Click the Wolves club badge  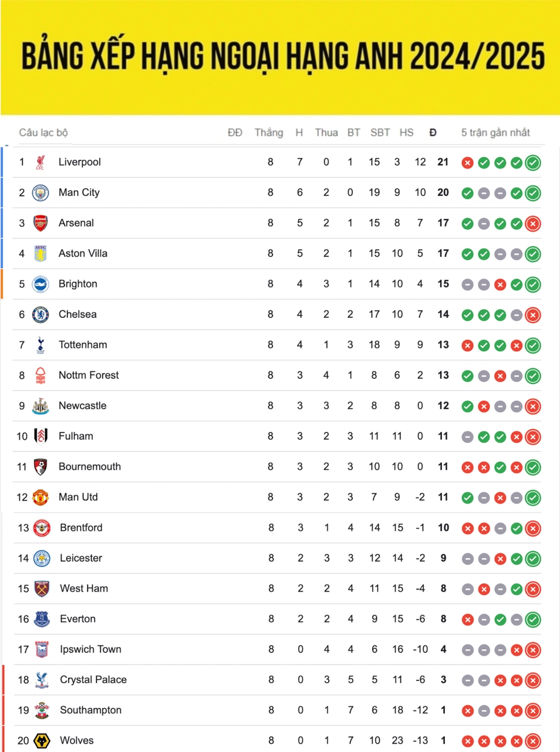(41, 741)
